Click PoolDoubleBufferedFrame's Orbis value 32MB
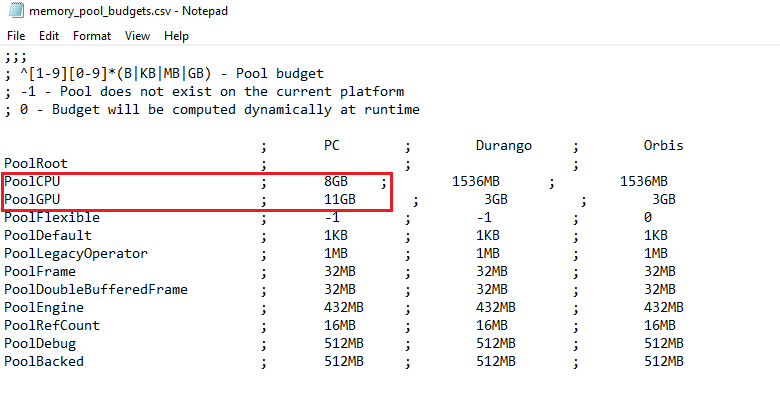780x402 pixels. 660,289
